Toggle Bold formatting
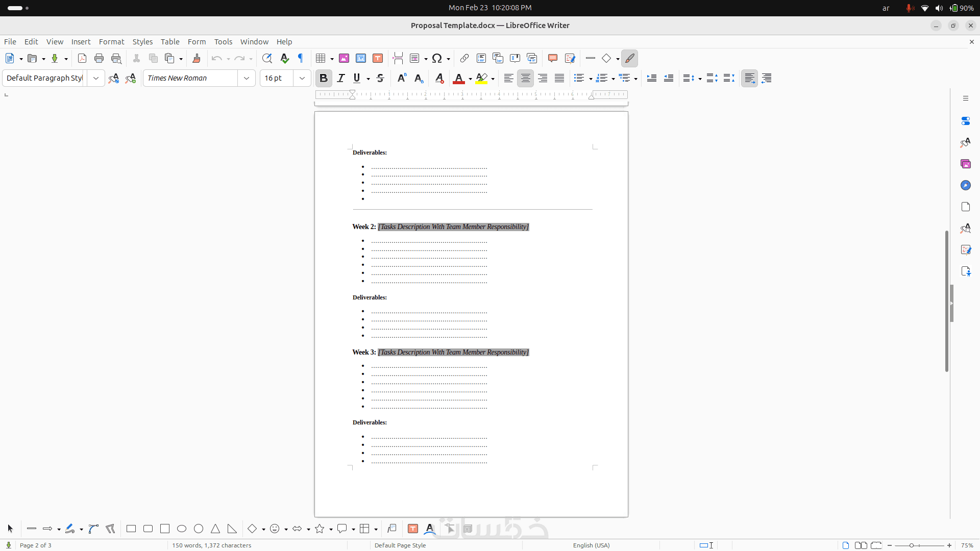The width and height of the screenshot is (980, 551). coord(323,78)
